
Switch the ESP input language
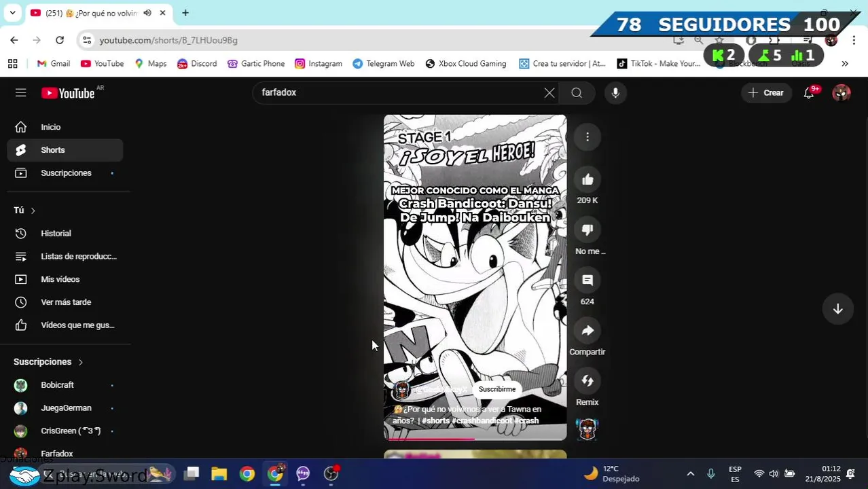735,474
